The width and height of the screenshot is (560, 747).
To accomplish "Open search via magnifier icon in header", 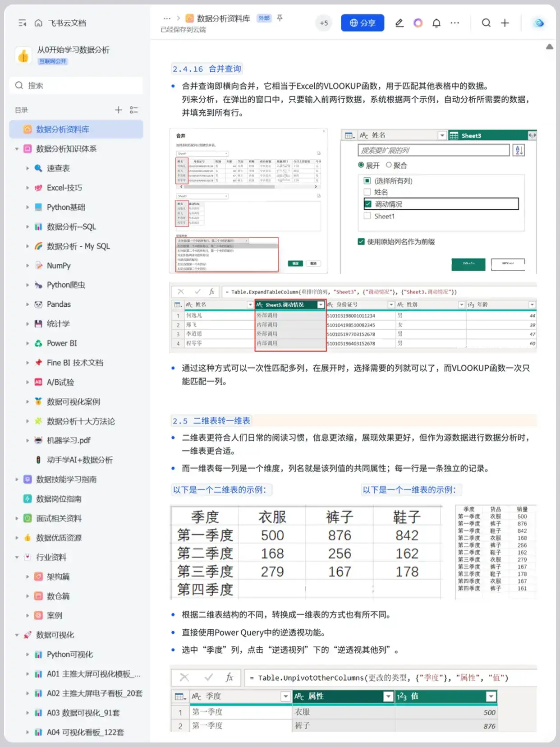I will [x=486, y=23].
